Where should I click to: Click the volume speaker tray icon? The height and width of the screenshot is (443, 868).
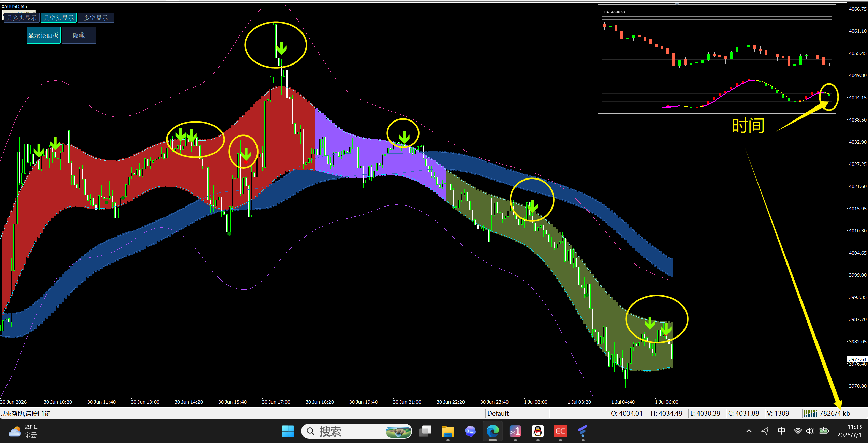coord(810,431)
